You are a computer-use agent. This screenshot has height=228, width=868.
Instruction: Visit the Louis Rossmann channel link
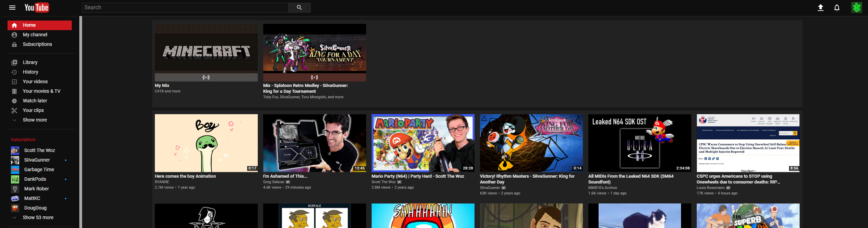click(x=710, y=188)
